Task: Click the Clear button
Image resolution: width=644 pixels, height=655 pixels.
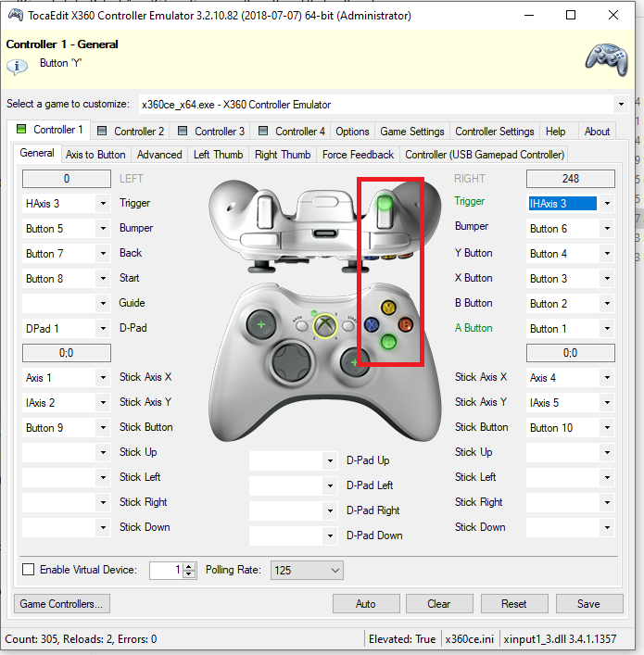Action: tap(439, 604)
